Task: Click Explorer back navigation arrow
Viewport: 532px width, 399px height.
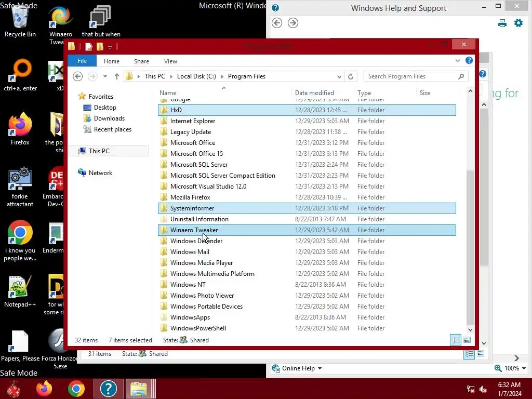Action: click(78, 76)
